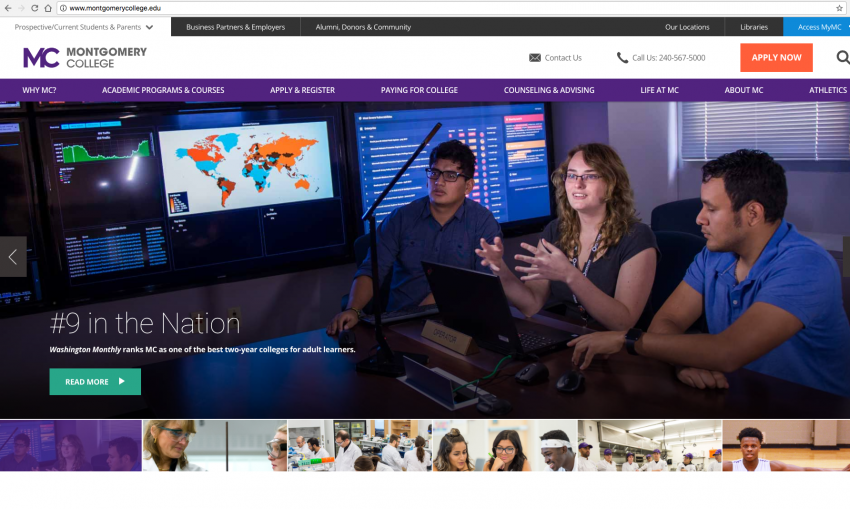Visit the Our Locations link

tap(687, 27)
